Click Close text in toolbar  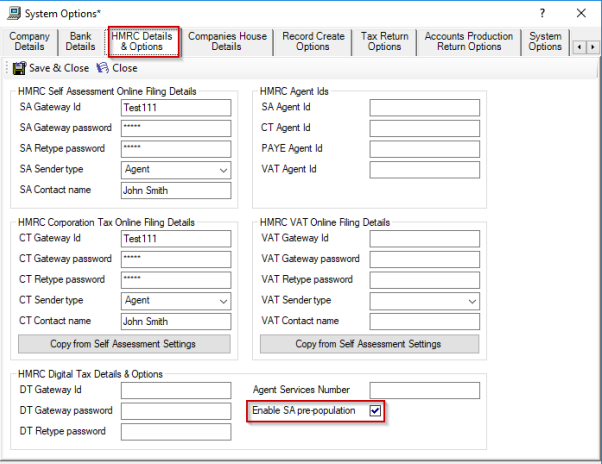coord(125,68)
